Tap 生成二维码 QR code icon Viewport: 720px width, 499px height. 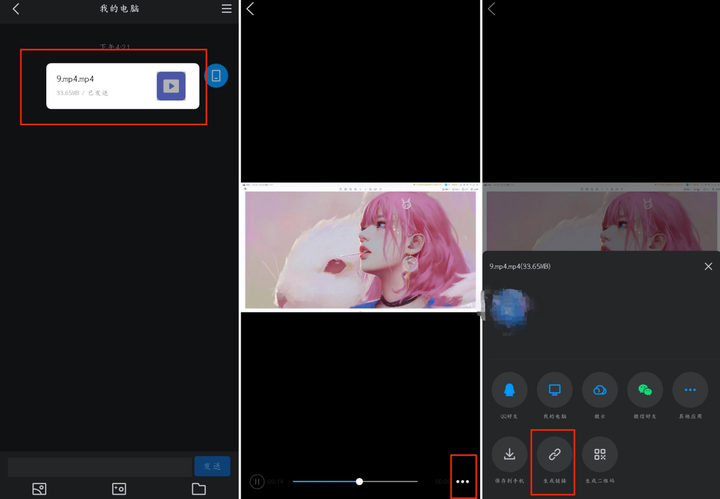[600, 454]
